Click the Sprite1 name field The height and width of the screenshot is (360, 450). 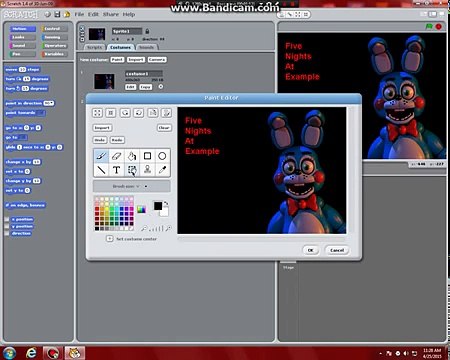tap(127, 31)
